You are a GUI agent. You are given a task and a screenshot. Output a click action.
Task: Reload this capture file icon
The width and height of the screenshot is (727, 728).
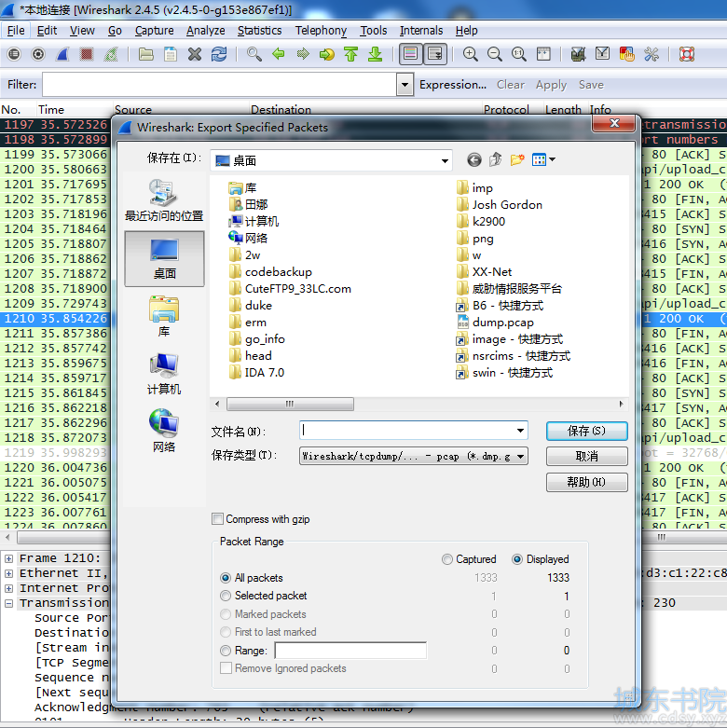coord(219,54)
